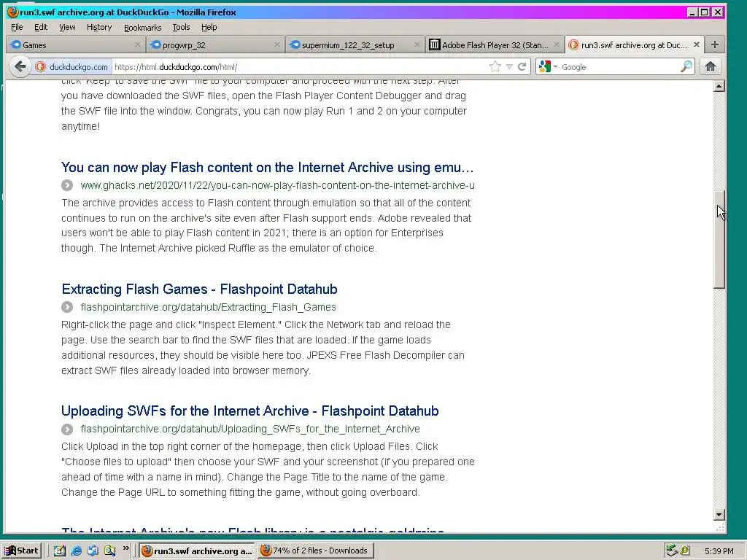Click 'JPEXS Free Flash Decompiler' snippet text
This screenshot has width=747, height=560.
(375, 355)
